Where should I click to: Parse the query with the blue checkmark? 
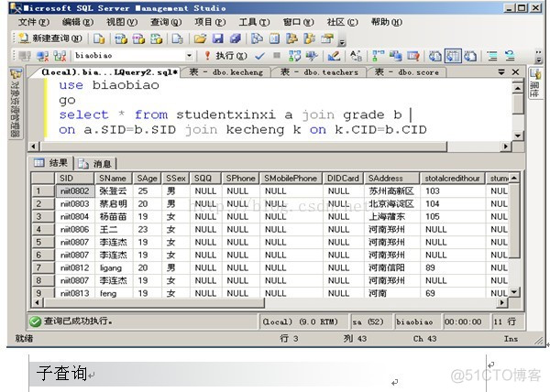click(x=260, y=56)
